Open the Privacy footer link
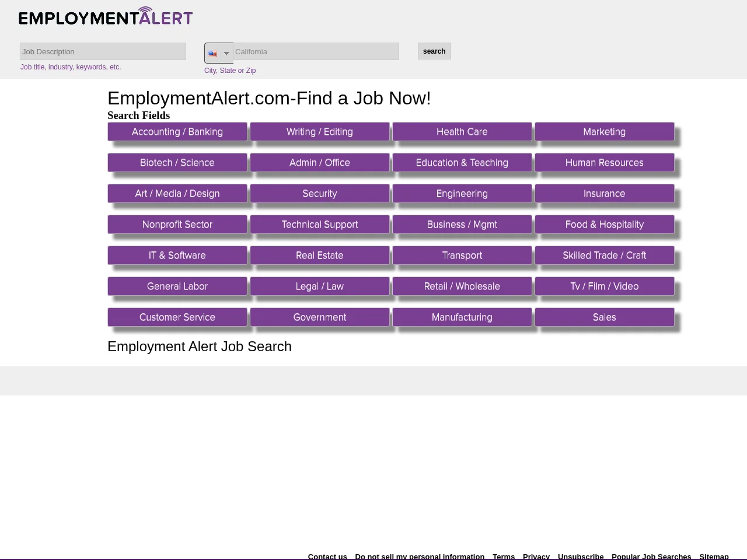747x560 pixels. (x=536, y=556)
